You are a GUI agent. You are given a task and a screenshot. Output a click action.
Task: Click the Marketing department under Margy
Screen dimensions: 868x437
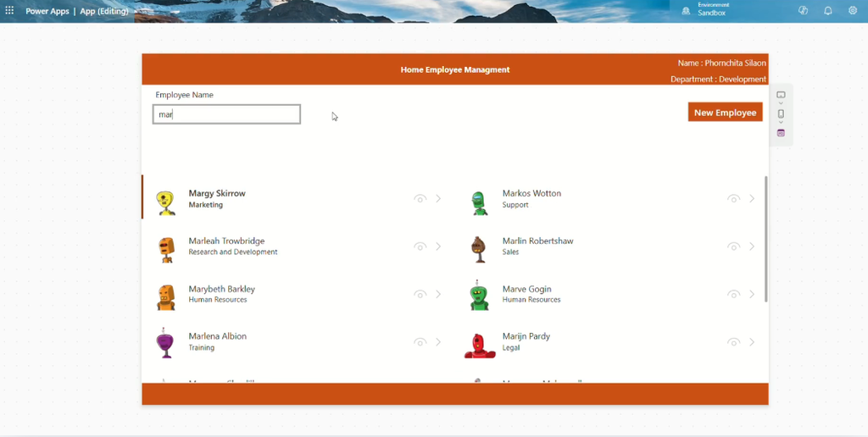[x=205, y=205]
